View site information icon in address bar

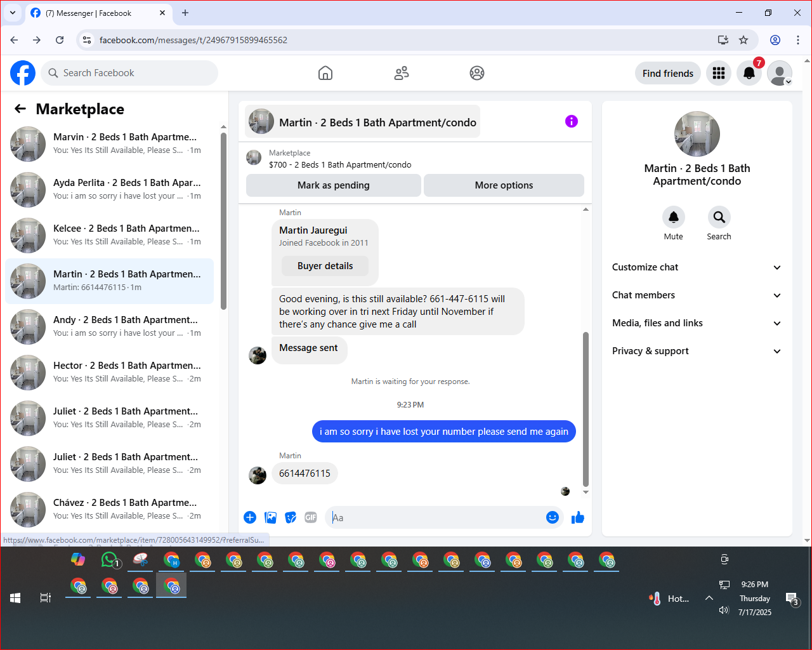click(87, 40)
